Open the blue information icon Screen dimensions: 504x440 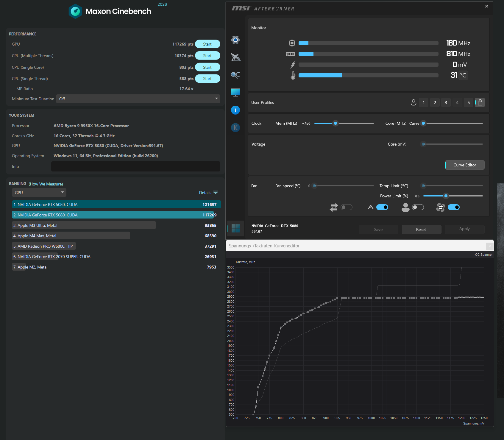235,110
